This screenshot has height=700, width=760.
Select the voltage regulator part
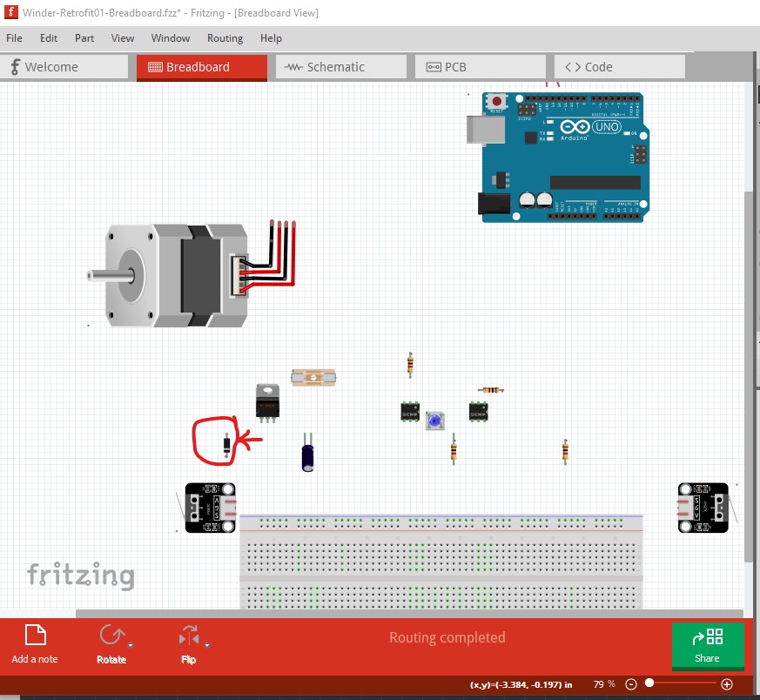pos(267,402)
